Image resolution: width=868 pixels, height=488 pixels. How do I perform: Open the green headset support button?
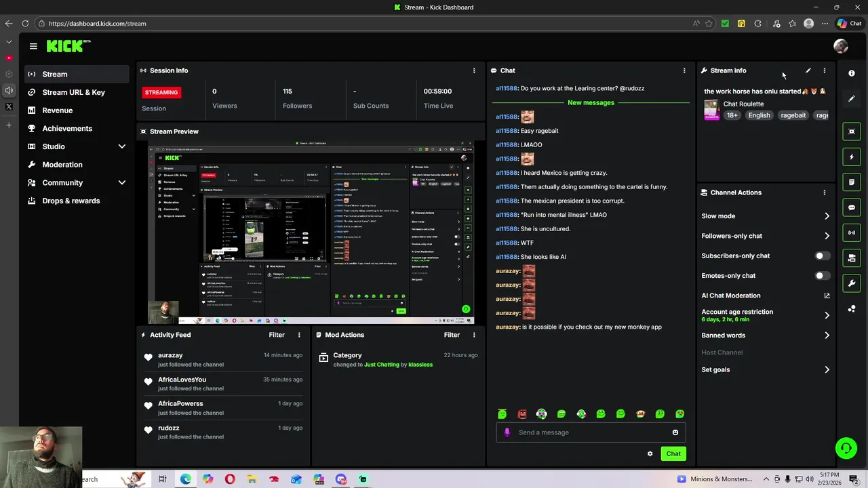(x=846, y=447)
